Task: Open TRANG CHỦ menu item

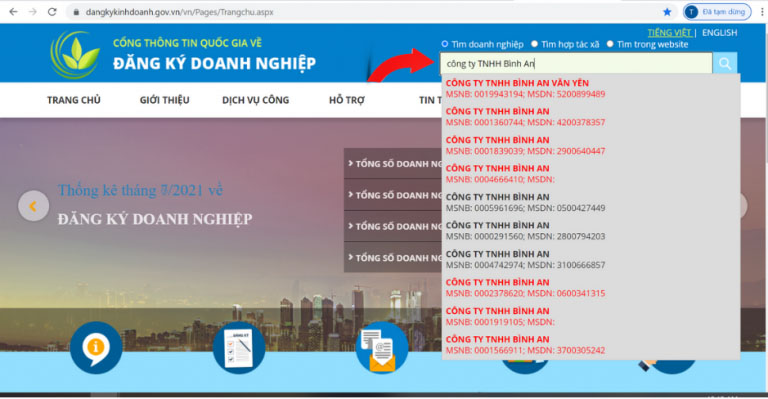Action: click(74, 100)
